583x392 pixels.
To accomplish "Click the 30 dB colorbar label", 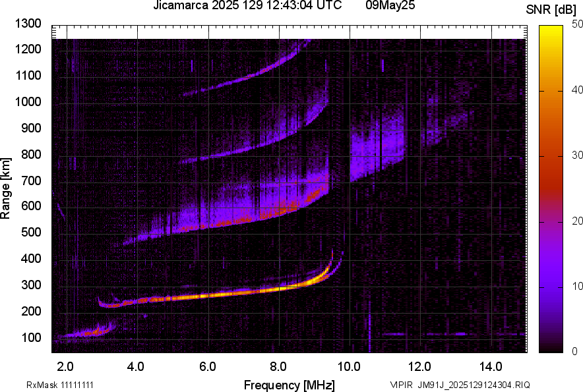I will click(x=578, y=155).
